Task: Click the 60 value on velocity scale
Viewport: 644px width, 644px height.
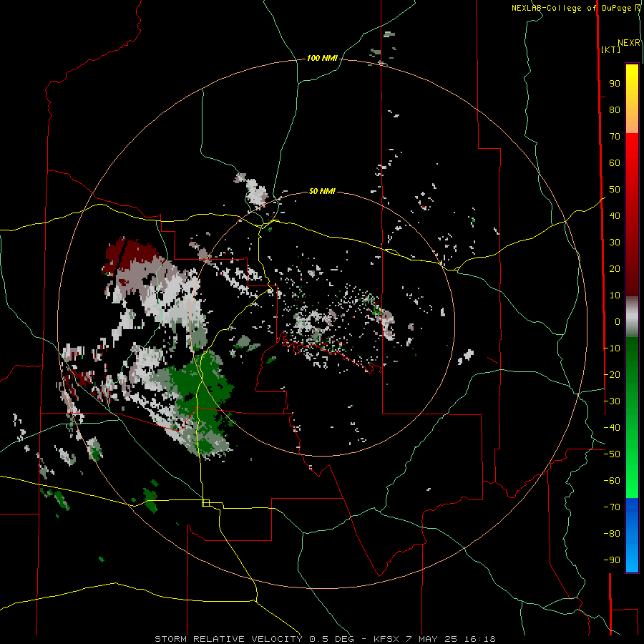Action: pos(615,162)
